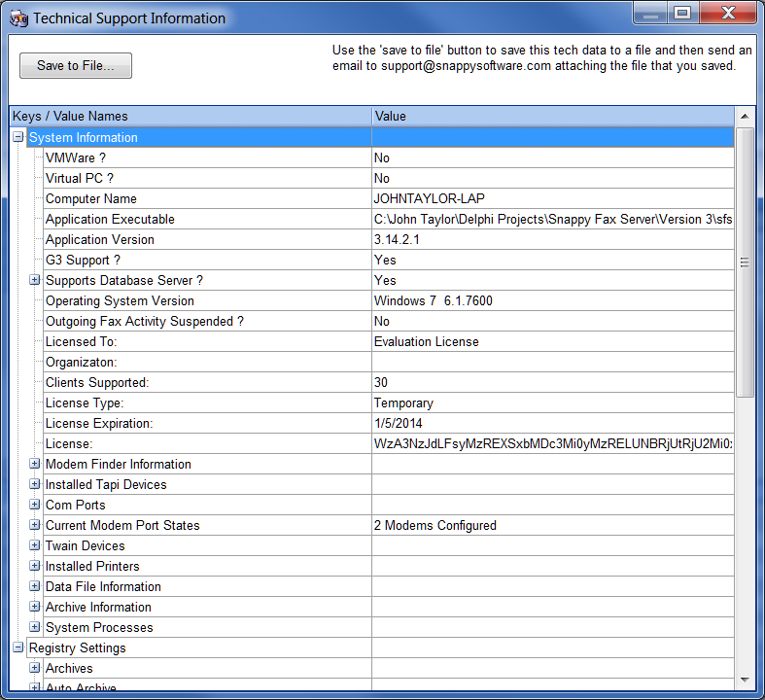
Task: Expand the Twain Devices node
Action: [x=35, y=545]
